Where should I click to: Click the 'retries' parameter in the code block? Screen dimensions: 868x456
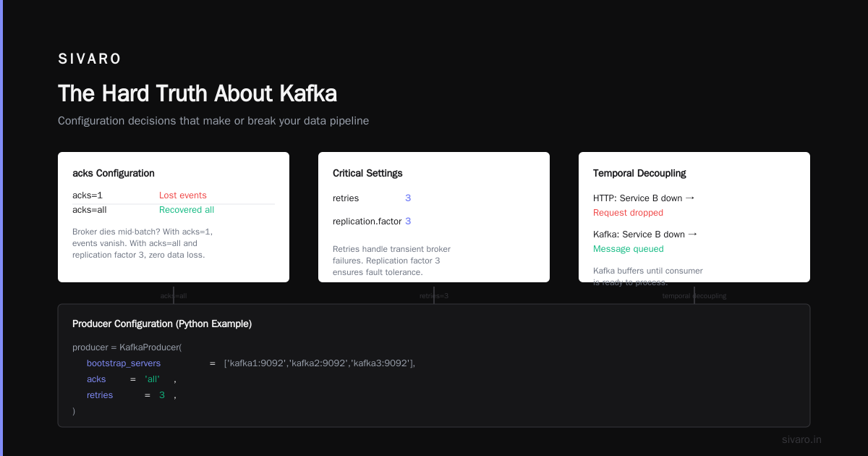[100, 395]
